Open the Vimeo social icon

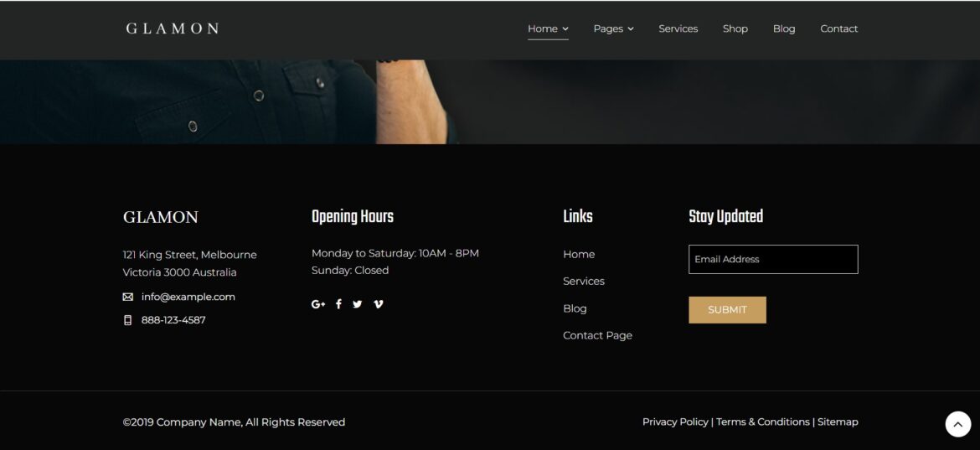[x=378, y=304]
